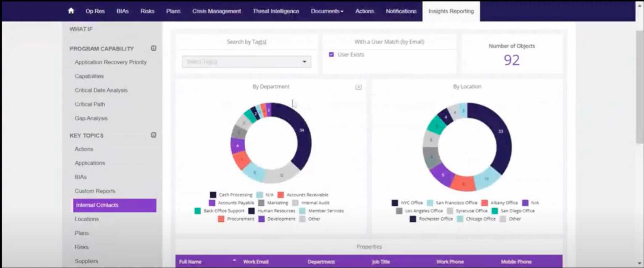Toggle Cash Processing legend swatch
Viewport: 644px width, 268px height.
coord(213,195)
